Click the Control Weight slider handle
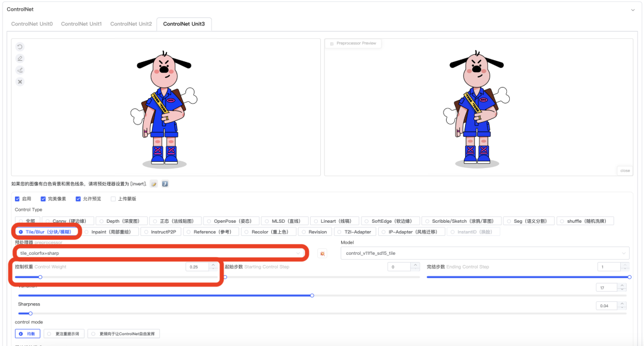644x346 pixels. (x=41, y=278)
